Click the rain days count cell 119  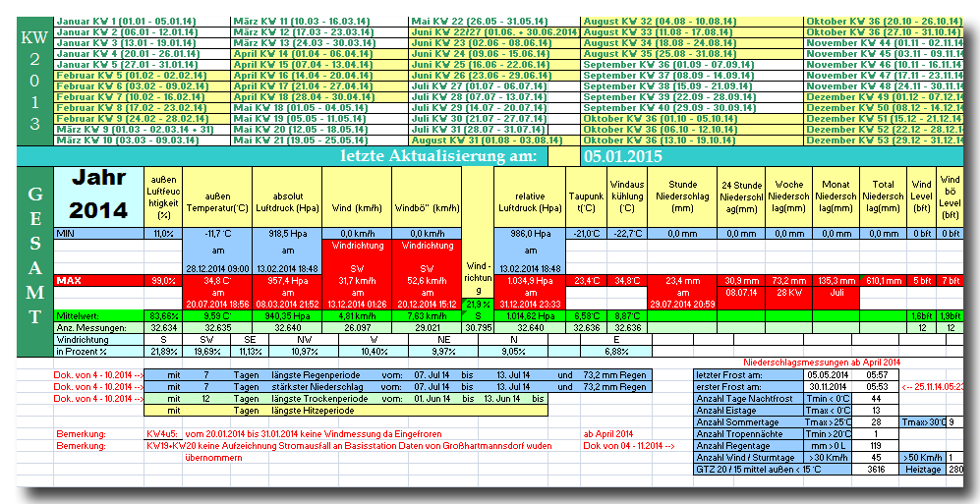[876, 446]
